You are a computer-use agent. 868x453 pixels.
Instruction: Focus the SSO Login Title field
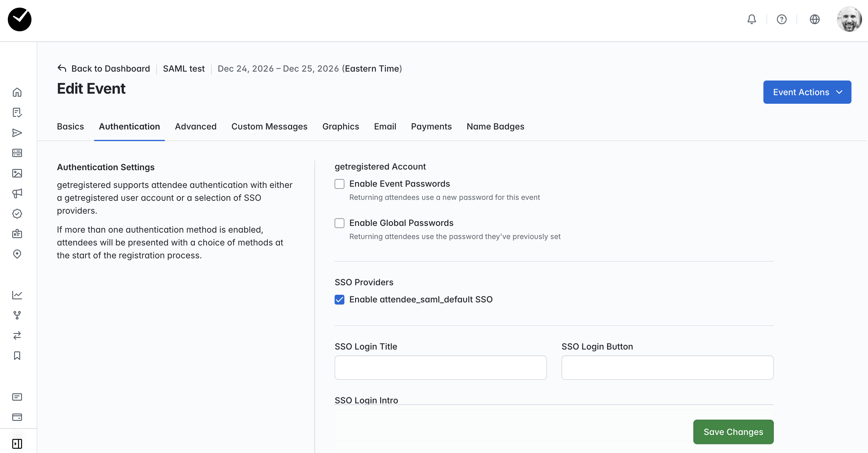440,367
